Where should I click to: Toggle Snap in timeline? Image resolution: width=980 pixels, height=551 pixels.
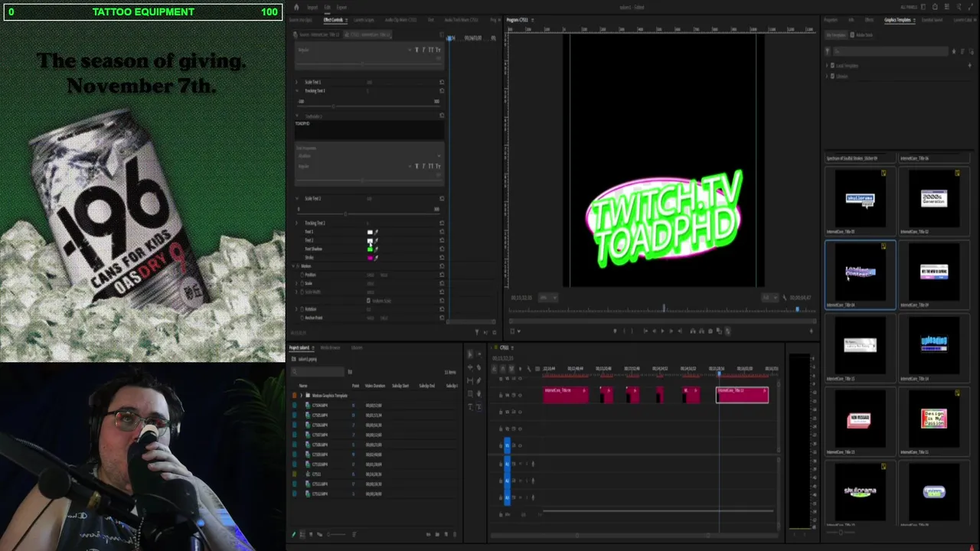pos(502,369)
